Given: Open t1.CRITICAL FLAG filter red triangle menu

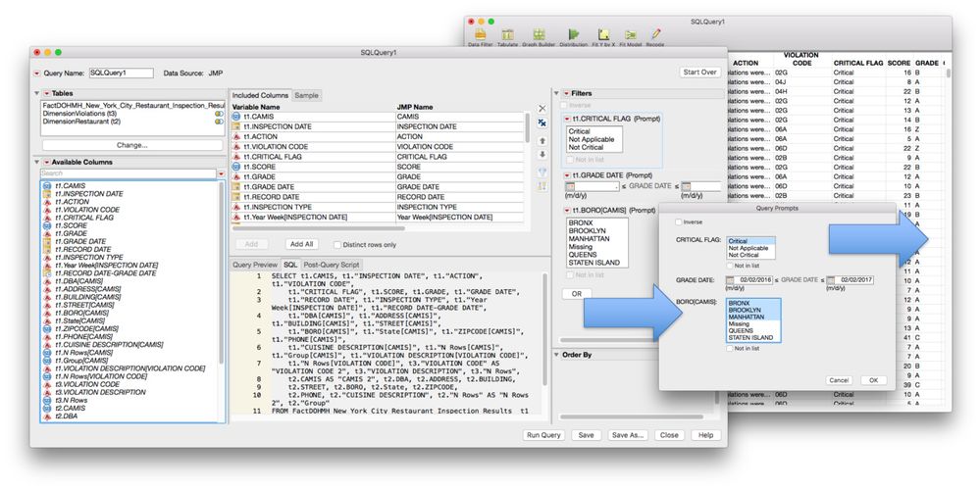Looking at the screenshot, I should coord(568,119).
